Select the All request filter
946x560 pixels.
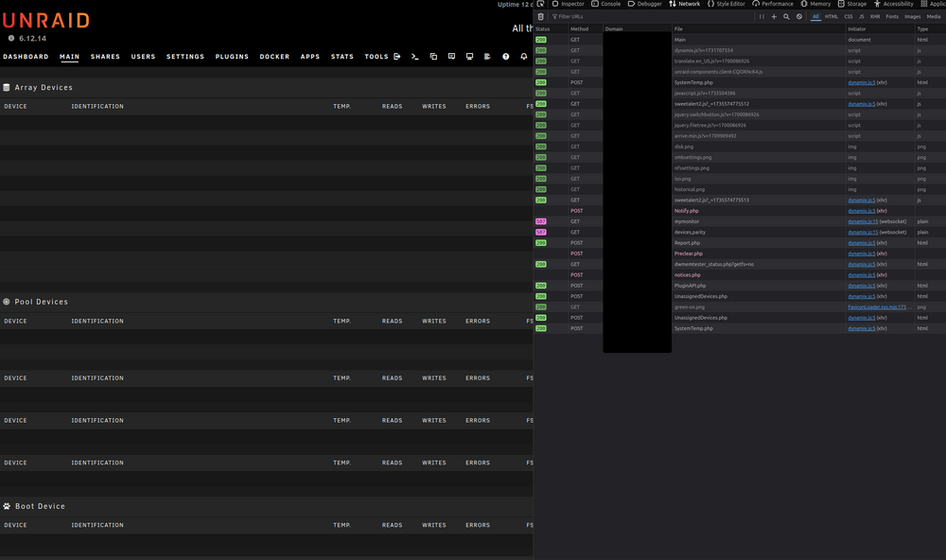(815, 17)
